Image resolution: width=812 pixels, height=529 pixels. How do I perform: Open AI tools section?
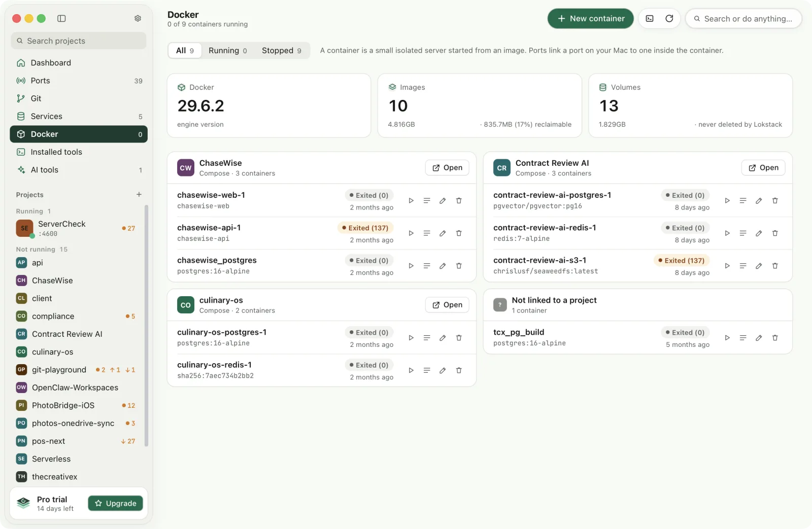[79, 170]
